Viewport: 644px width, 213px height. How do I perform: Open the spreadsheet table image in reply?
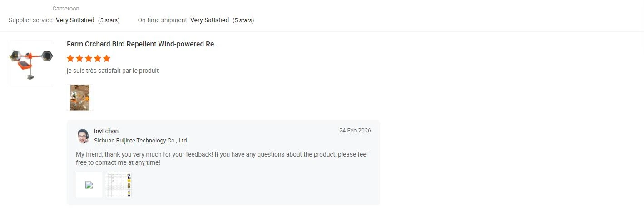click(119, 185)
